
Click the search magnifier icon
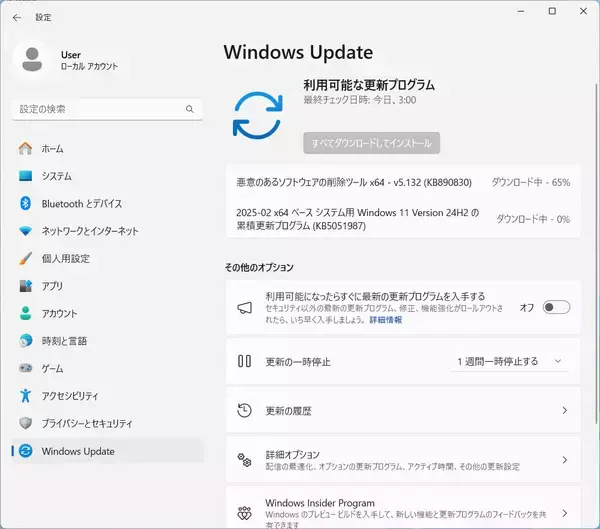(189, 109)
